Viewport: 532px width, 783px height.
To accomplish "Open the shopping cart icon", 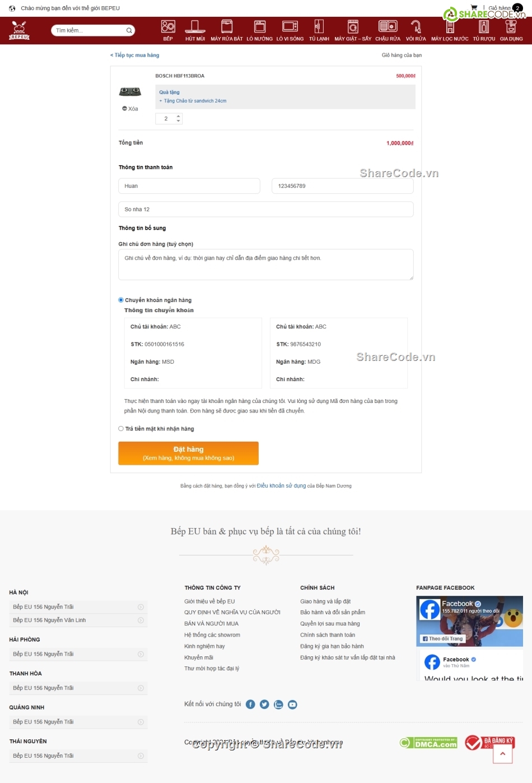I will click(x=474, y=8).
